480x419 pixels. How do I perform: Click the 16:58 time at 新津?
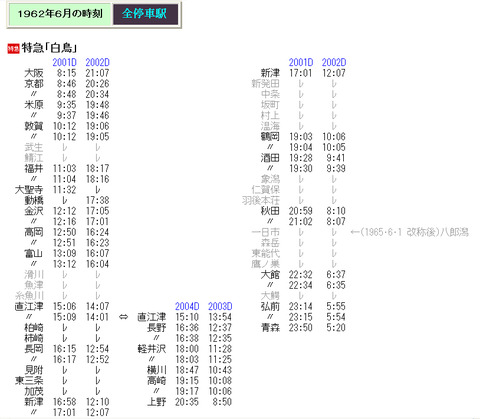coord(65,402)
